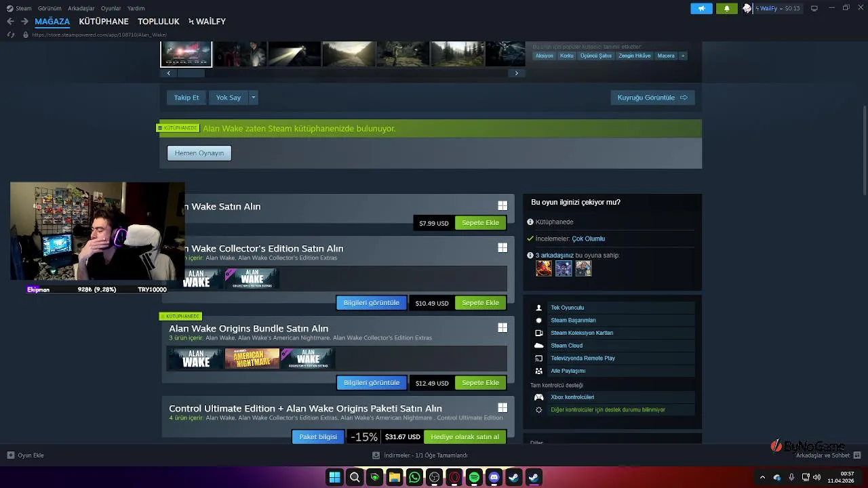Image resolution: width=868 pixels, height=488 pixels.
Task: Open the Yardım menu
Action: [136, 8]
